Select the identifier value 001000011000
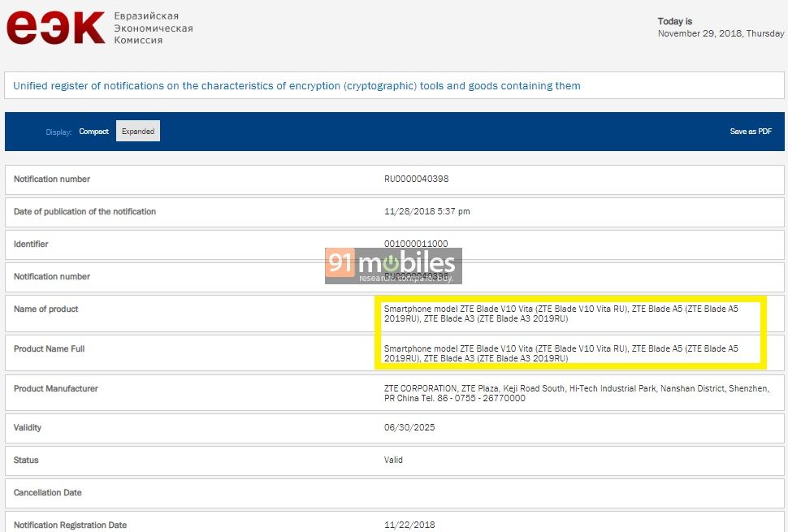This screenshot has width=788, height=532. tap(416, 244)
